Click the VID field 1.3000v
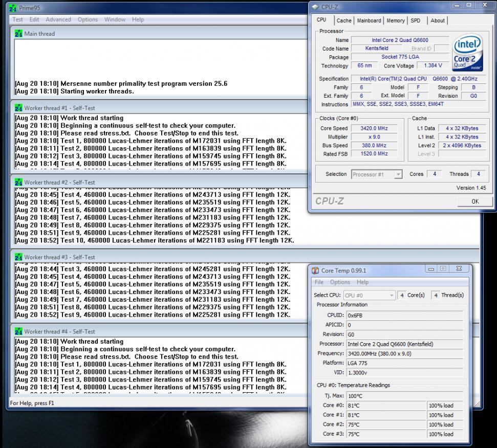Screen dimensions: 497x448 click(405, 373)
